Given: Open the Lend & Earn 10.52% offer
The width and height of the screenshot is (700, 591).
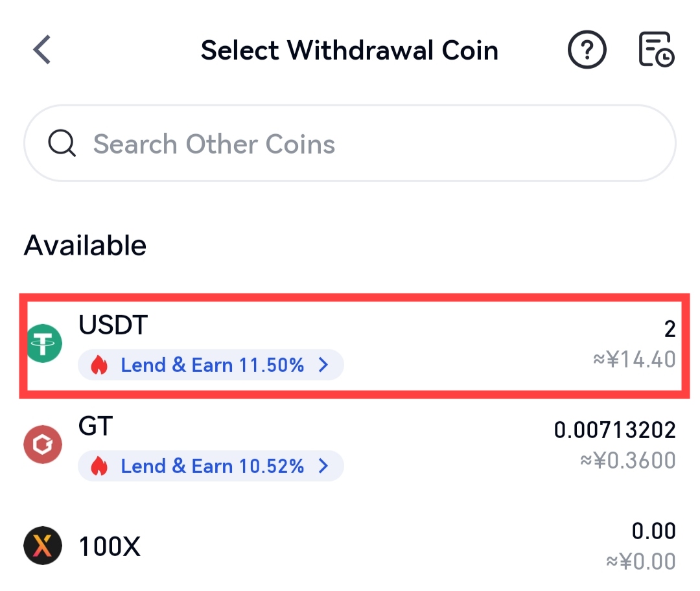Looking at the screenshot, I should point(211,466).
